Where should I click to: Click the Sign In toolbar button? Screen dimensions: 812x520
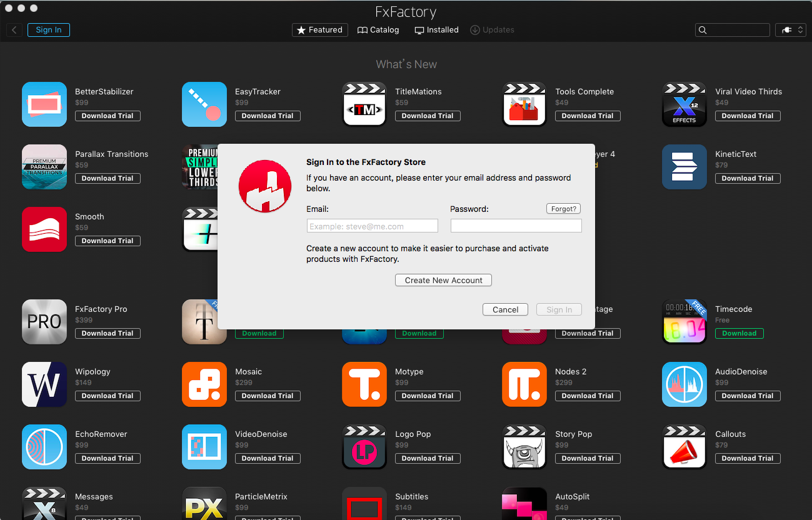(x=49, y=30)
